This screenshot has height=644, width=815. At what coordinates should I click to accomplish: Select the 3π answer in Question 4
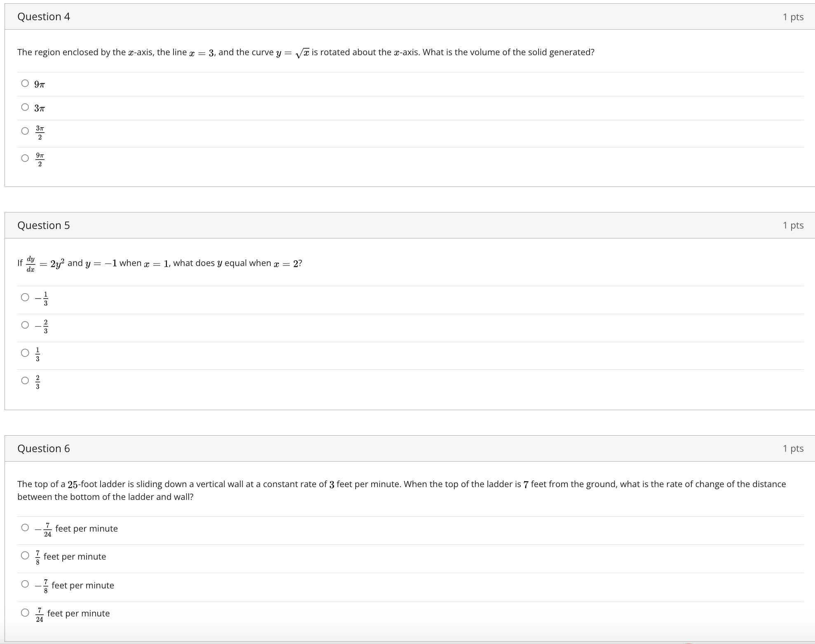[24, 107]
